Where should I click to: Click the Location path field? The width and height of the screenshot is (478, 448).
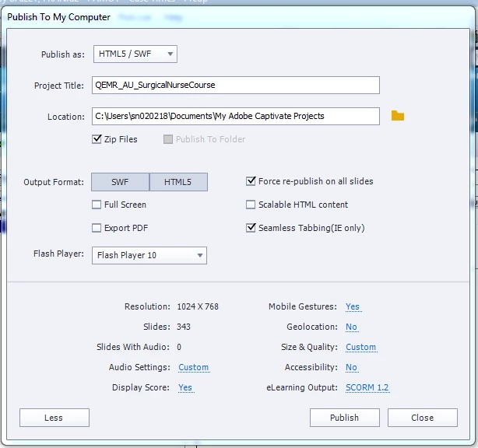236,116
